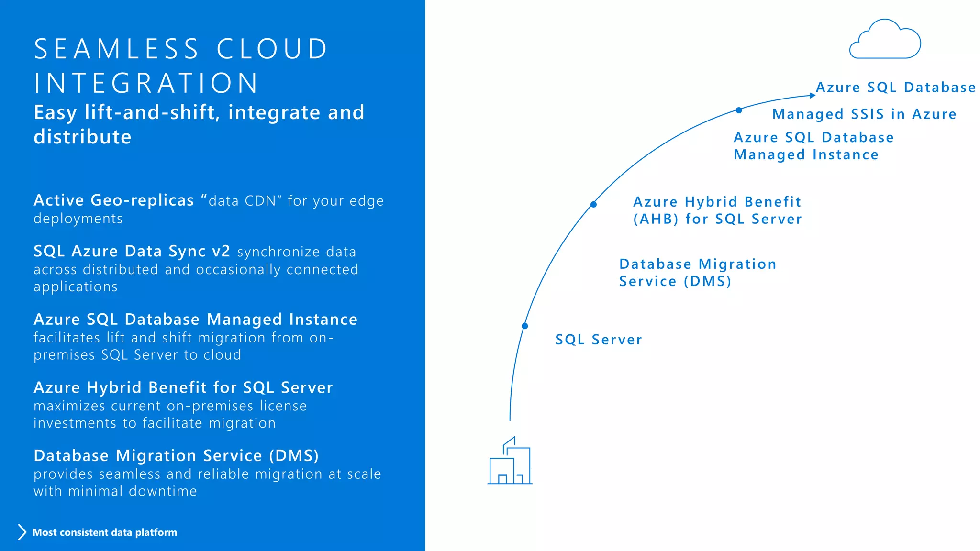Click the diagram's "Database Migration Service (DMS)" label
Screen dimensions: 980x551
tap(698, 273)
